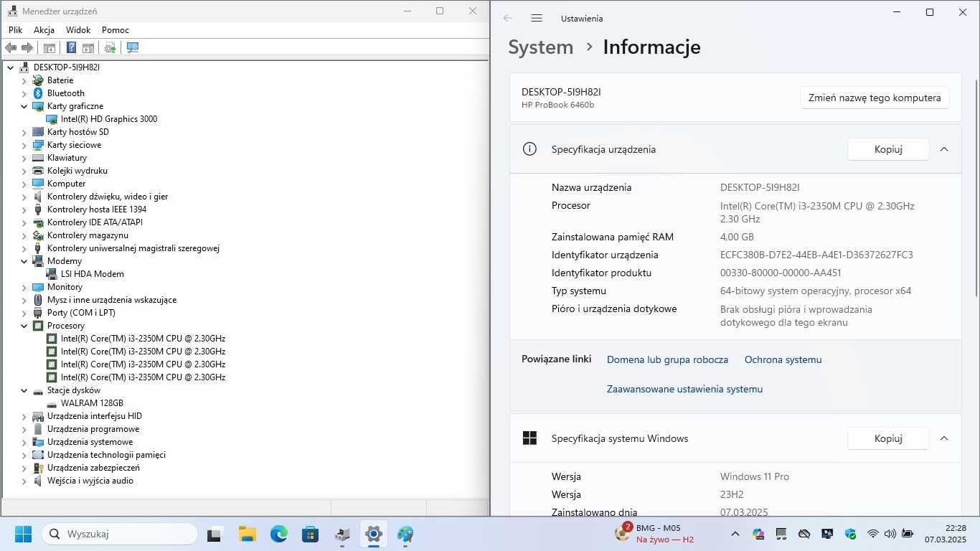Viewport: 980px width, 551px height.
Task: Open Task View from the taskbar
Action: tap(214, 534)
